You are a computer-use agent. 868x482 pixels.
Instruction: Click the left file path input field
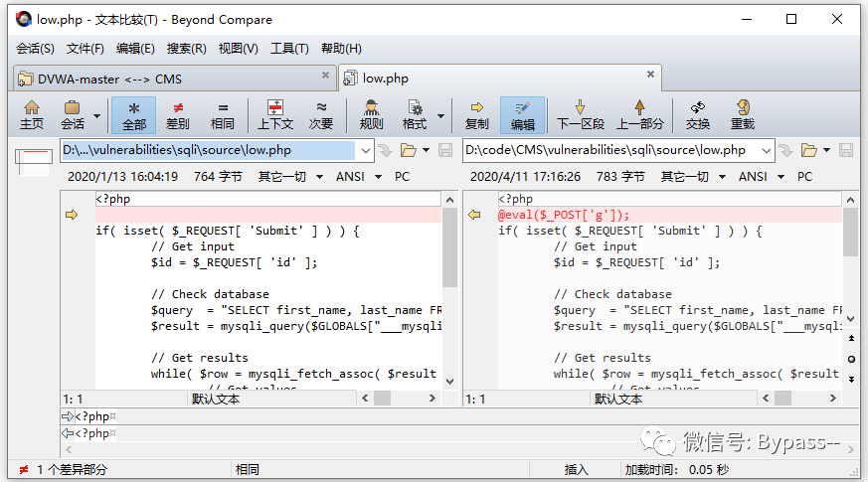click(x=209, y=150)
